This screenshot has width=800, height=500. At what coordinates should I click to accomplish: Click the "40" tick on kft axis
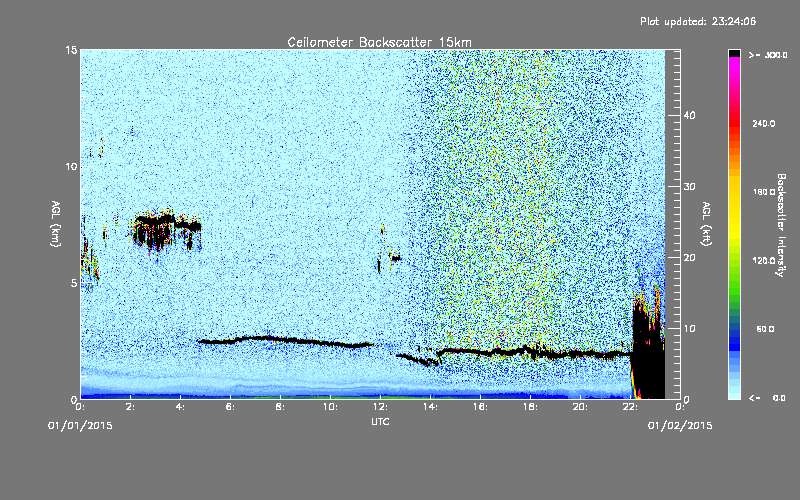[689, 115]
